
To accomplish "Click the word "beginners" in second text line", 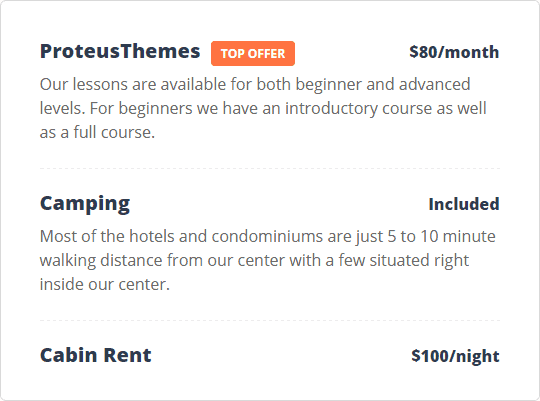I will pos(155,109).
